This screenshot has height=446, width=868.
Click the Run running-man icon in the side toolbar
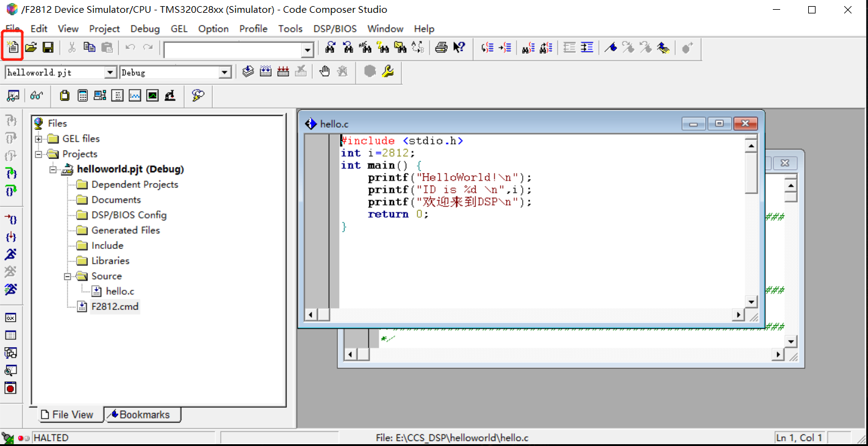click(10, 254)
